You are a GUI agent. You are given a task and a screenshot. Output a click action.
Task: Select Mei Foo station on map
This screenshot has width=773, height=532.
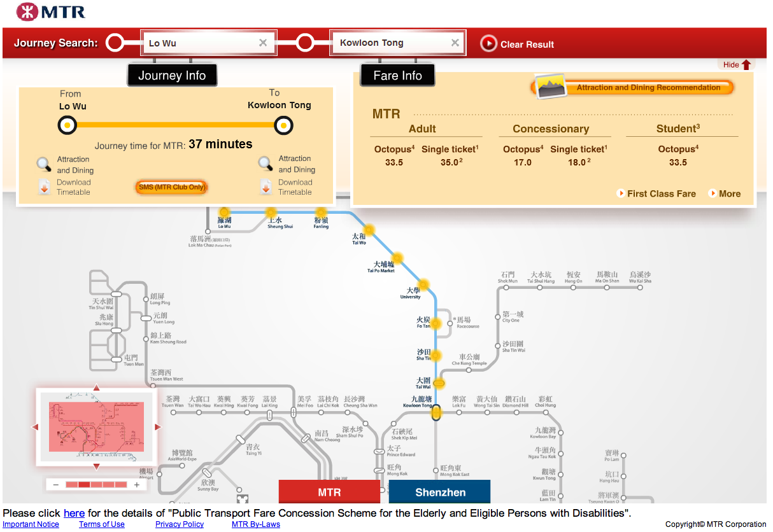[294, 412]
